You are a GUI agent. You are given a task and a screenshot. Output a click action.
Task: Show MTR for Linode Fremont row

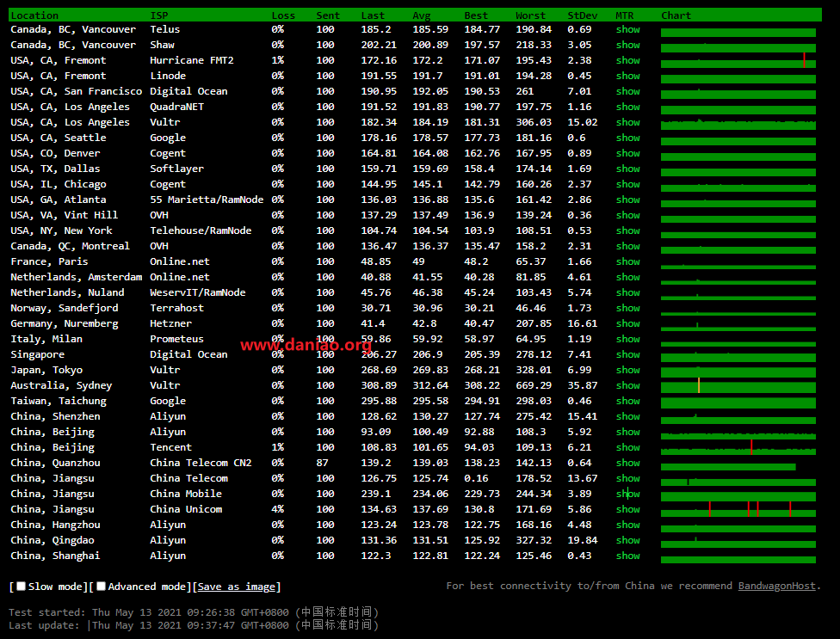click(x=628, y=76)
